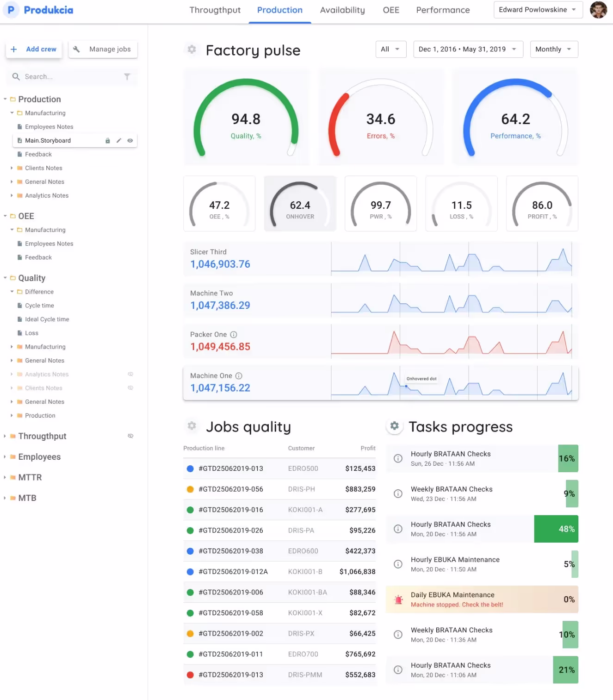Click the Add crew button
613x700 pixels.
(34, 49)
